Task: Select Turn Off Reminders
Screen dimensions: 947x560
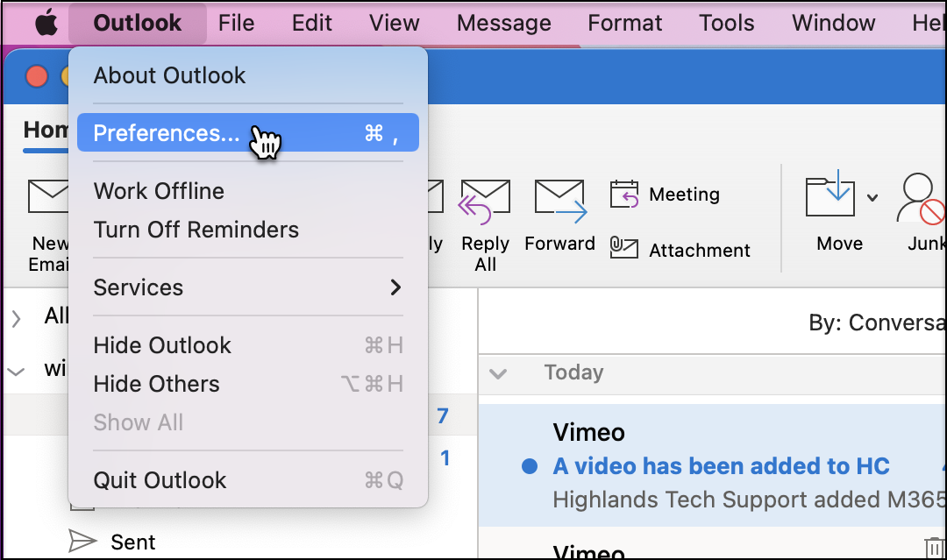Action: click(x=196, y=230)
